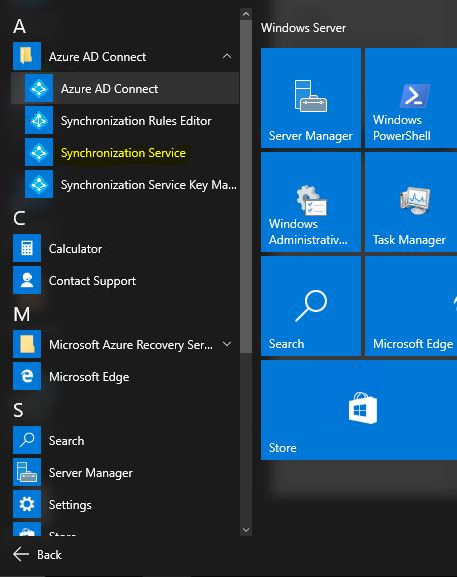Screen dimensions: 457x577
Task: Open the Search tile
Action: (x=311, y=306)
